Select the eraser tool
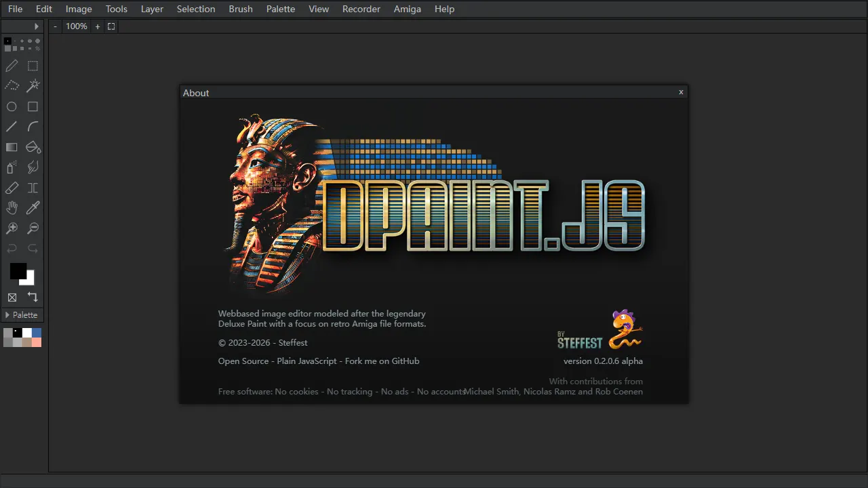Screen dimensions: 868x488 12,188
